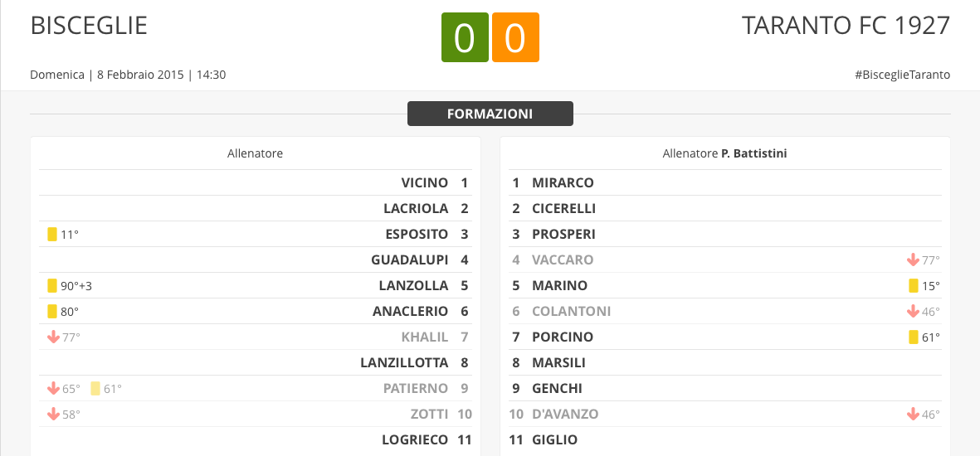
Task: Click Lanzolla's yellow card icon at 90°+3
Action: click(52, 285)
